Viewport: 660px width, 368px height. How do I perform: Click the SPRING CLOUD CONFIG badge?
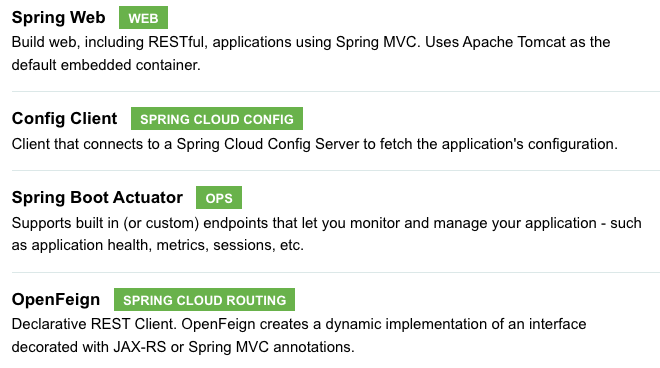pos(217,119)
